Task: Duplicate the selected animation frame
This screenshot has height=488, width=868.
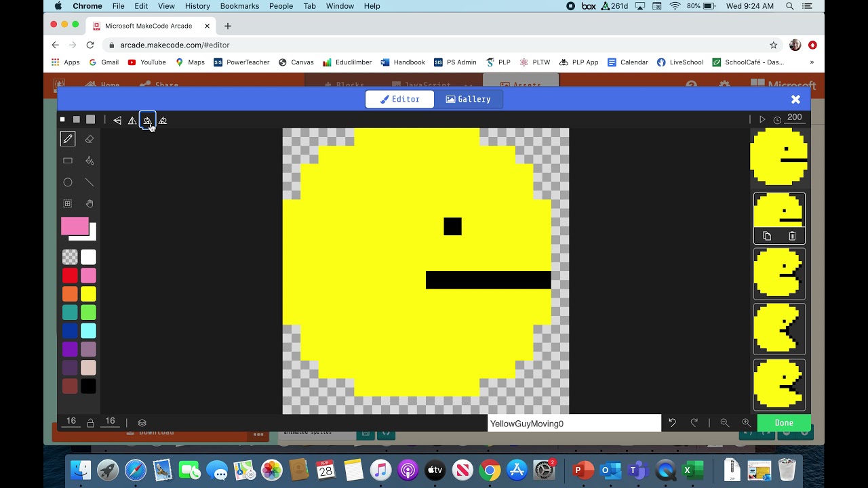Action: [767, 236]
